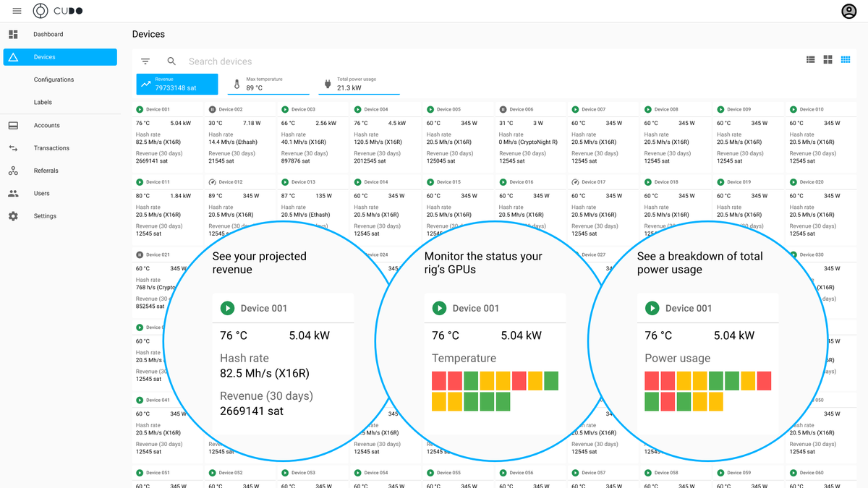Click the paused status icon of Device 002
868x488 pixels.
213,109
